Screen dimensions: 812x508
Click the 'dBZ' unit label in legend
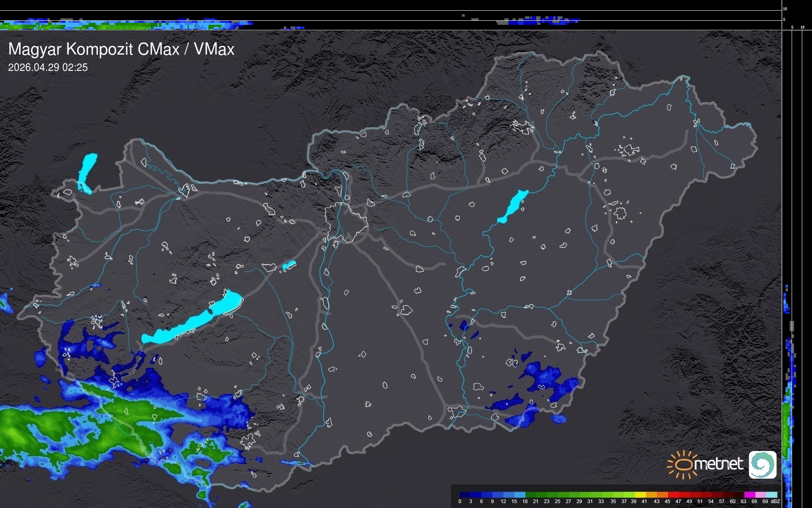click(x=775, y=501)
